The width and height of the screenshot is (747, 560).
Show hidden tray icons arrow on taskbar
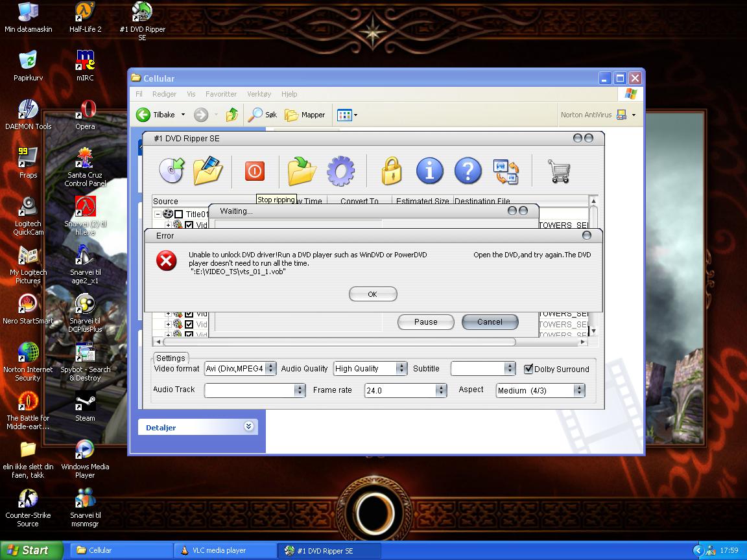[698, 550]
